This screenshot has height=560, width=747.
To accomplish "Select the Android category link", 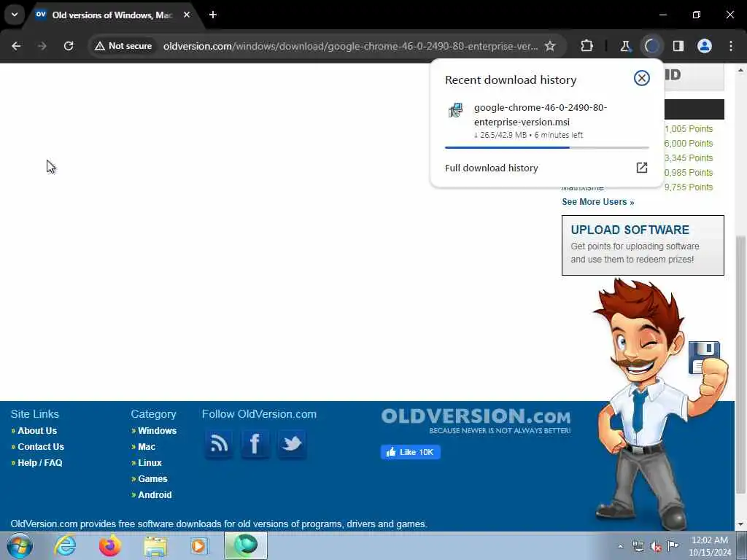I will tap(155, 495).
